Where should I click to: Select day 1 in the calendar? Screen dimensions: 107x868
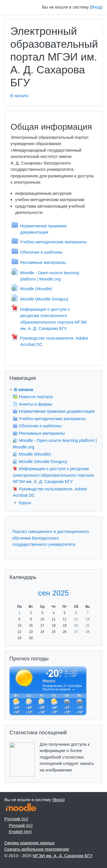click(x=19, y=613)
